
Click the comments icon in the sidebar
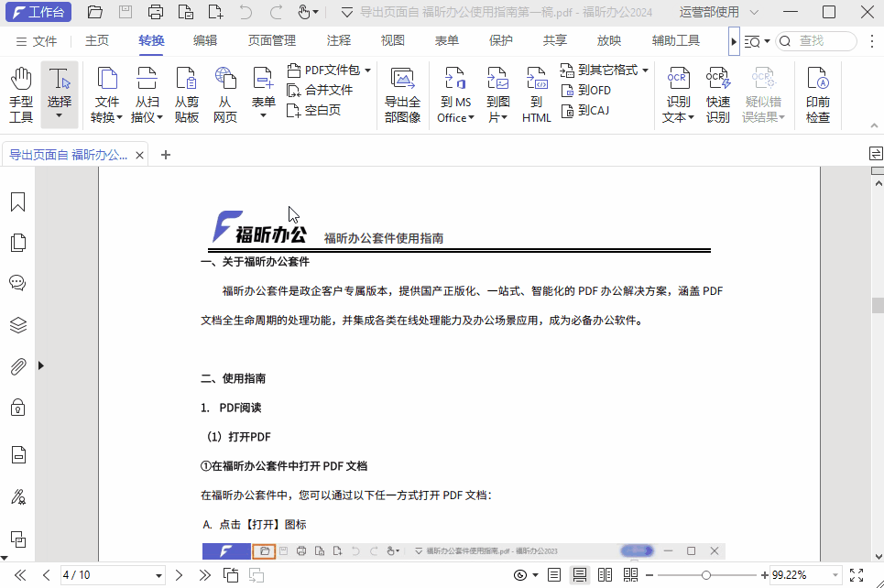(x=17, y=283)
